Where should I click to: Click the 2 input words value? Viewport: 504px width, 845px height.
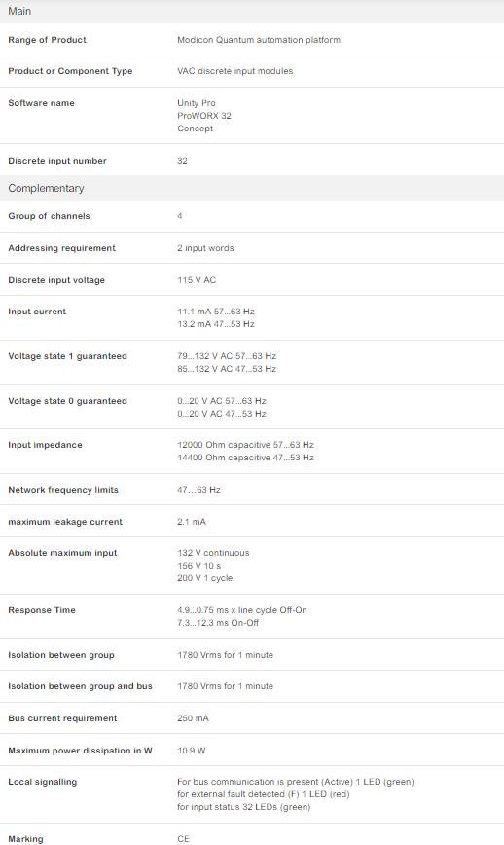pyautogui.click(x=205, y=248)
